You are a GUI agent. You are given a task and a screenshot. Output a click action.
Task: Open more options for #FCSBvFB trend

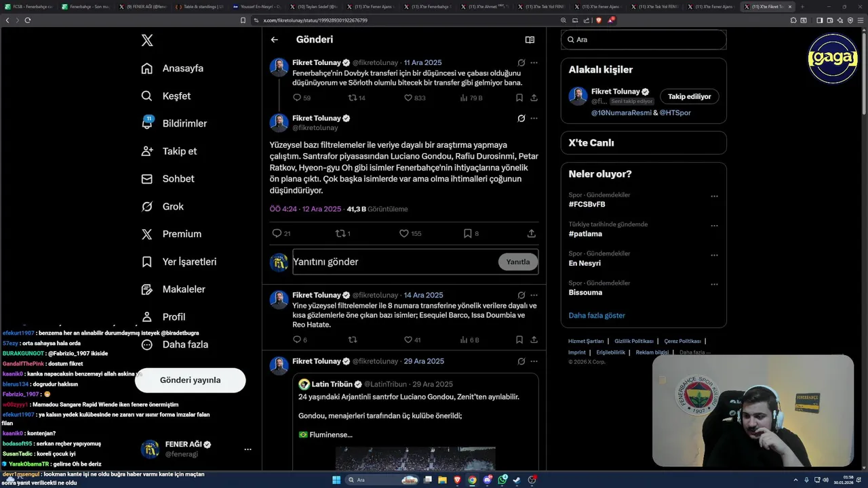(714, 197)
